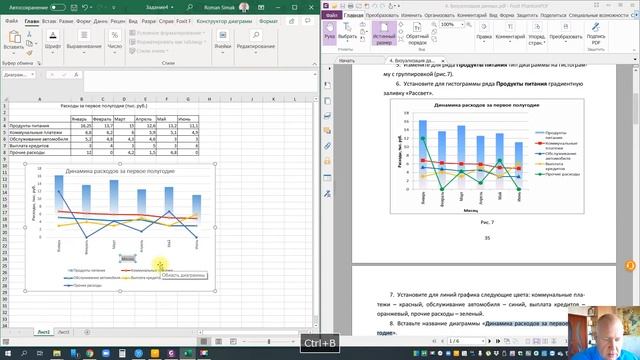The width and height of the screenshot is (640, 360).
Task: Click the Excel zoom slider handle
Action: coord(269,341)
